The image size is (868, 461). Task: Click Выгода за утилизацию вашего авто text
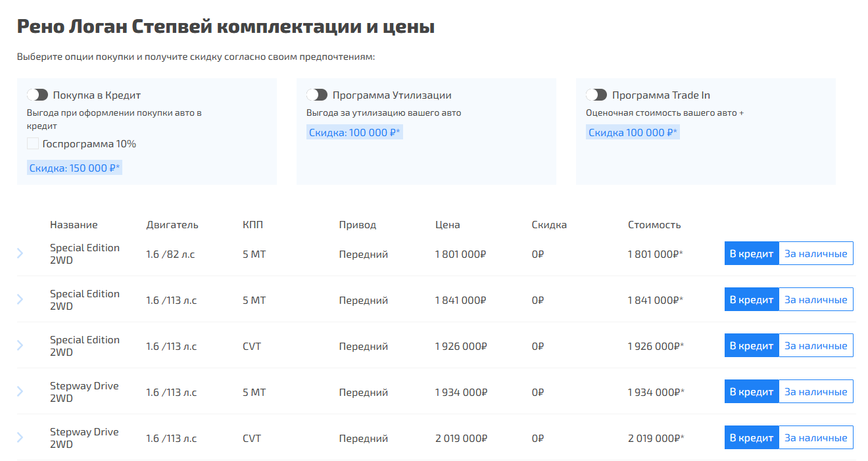[384, 112]
